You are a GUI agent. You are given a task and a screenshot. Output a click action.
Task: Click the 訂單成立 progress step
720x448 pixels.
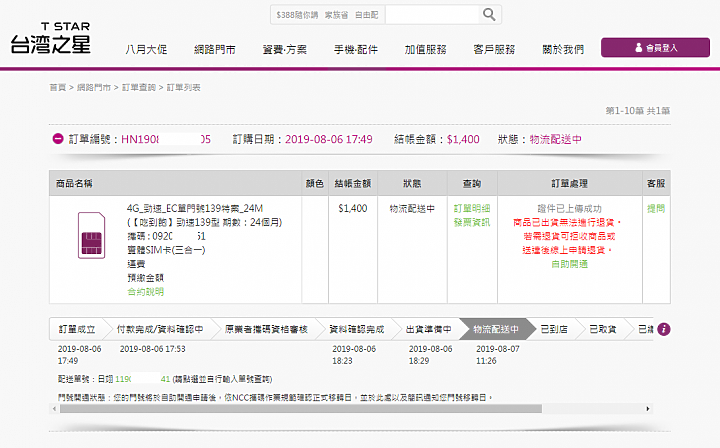(x=77, y=329)
